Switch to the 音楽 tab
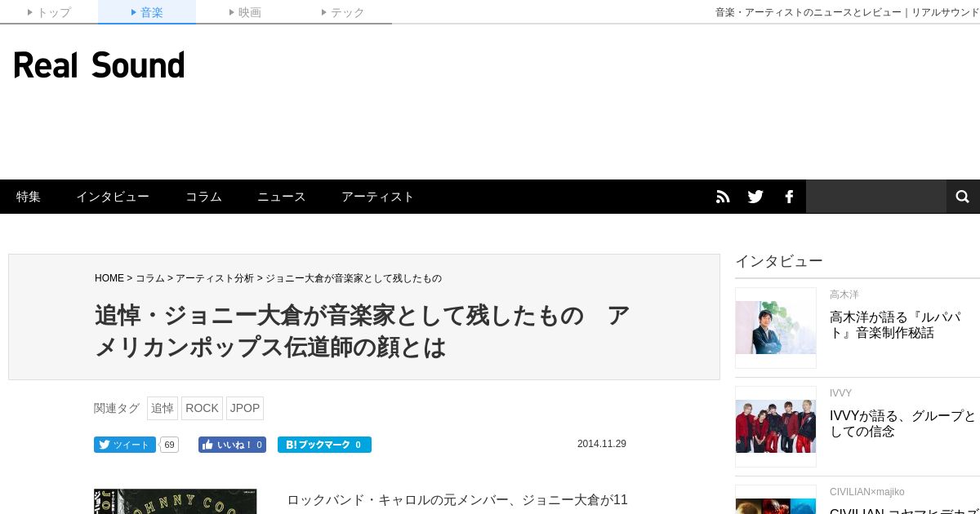The height and width of the screenshot is (514, 980). click(x=147, y=12)
